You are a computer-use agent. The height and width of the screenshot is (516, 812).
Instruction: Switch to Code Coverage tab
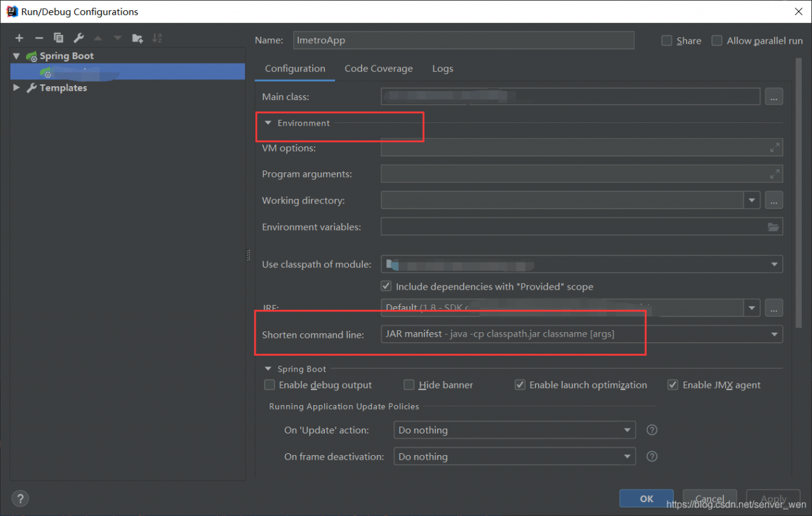point(379,68)
